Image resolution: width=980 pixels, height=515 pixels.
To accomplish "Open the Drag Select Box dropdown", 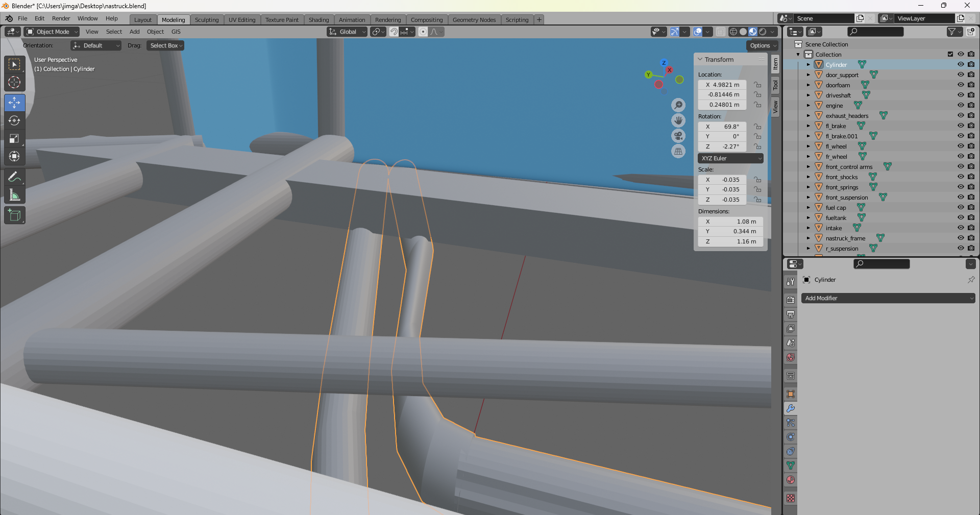I will coord(165,45).
